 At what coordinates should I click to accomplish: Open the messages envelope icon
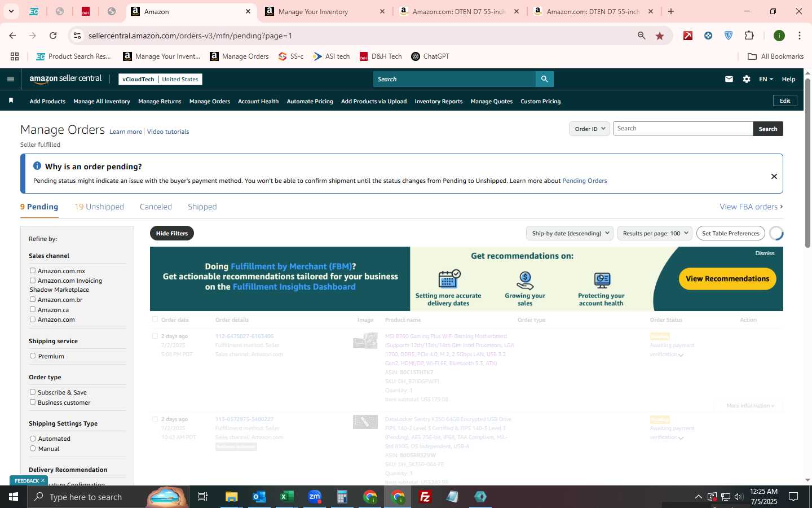[729, 79]
